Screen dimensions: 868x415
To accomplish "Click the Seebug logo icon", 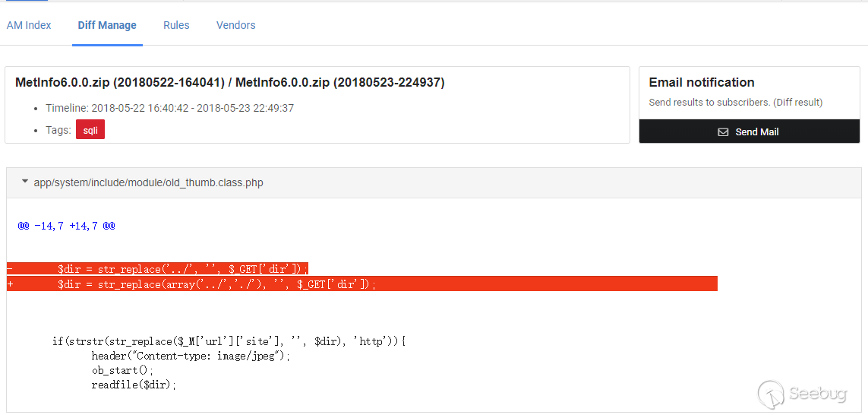I will [x=771, y=392].
